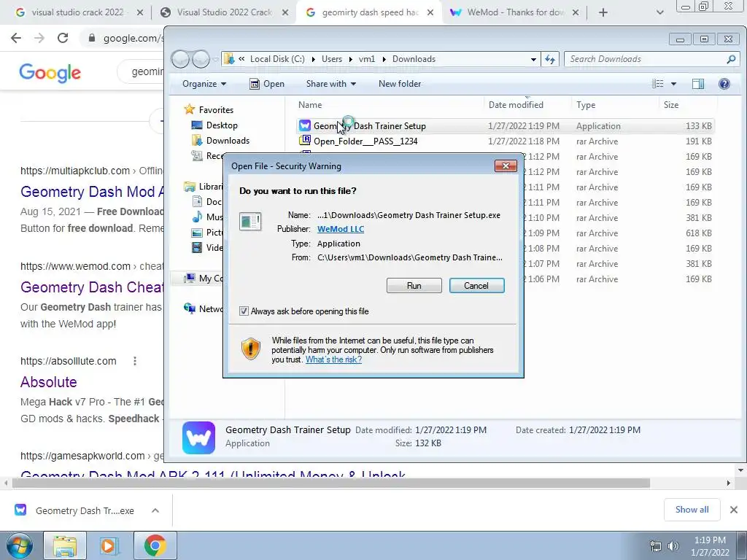
Task: Open the Organize dropdown menu
Action: [x=204, y=84]
